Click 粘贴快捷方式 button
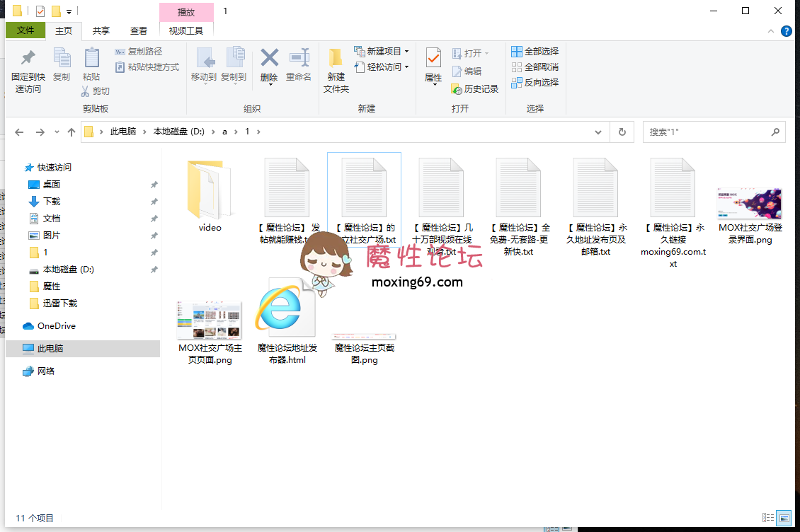The height and width of the screenshot is (532, 800). (x=147, y=66)
